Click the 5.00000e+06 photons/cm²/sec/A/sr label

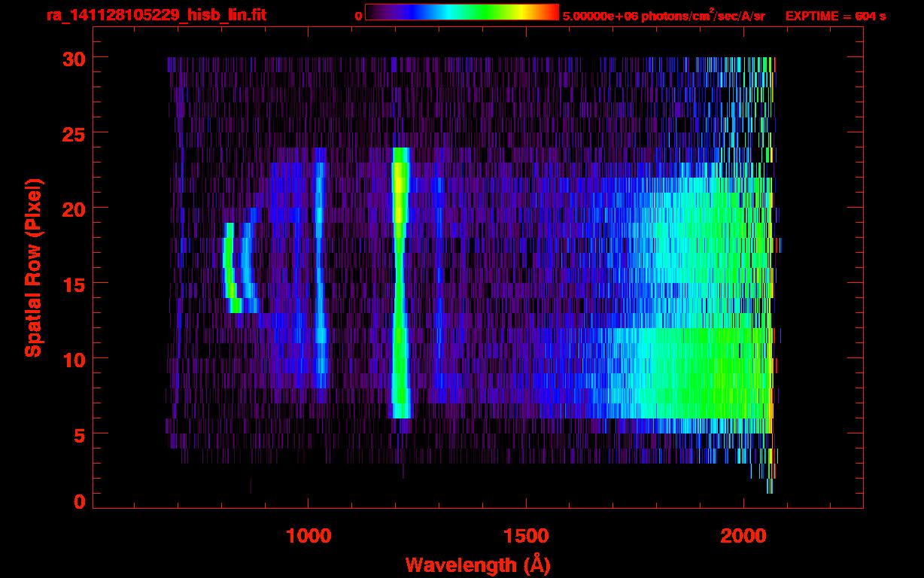click(x=664, y=16)
